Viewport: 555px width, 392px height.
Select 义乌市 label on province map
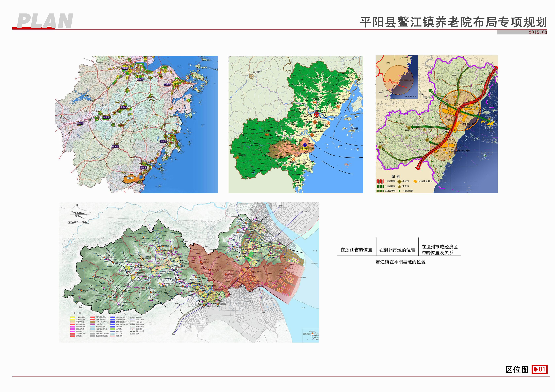tap(124, 107)
